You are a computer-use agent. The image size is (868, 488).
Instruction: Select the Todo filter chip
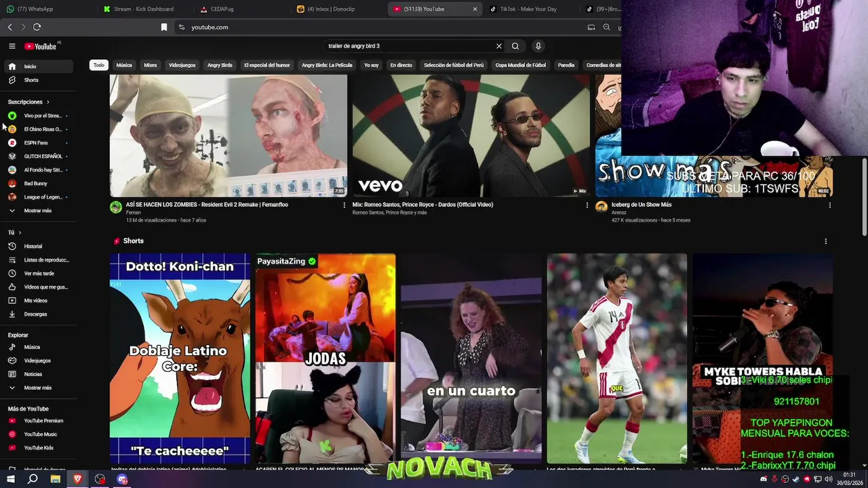coord(99,65)
